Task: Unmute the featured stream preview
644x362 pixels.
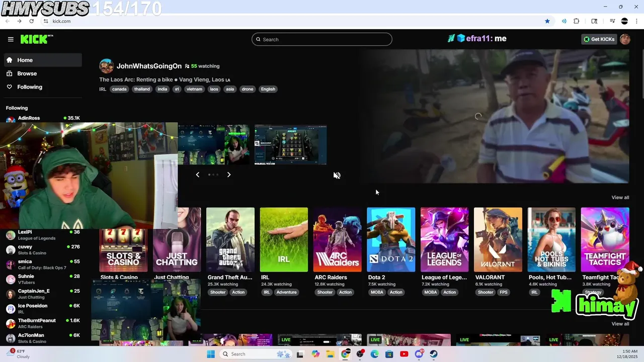Action: pos(337,175)
